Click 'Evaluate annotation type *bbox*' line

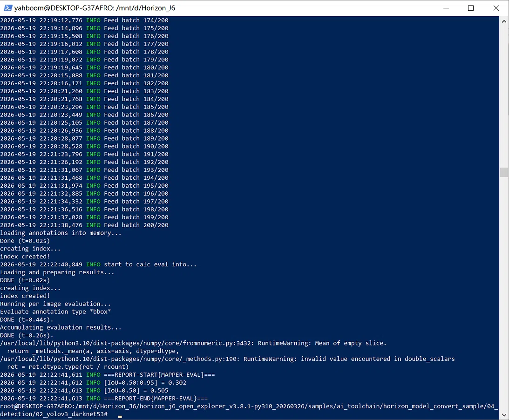click(55, 312)
